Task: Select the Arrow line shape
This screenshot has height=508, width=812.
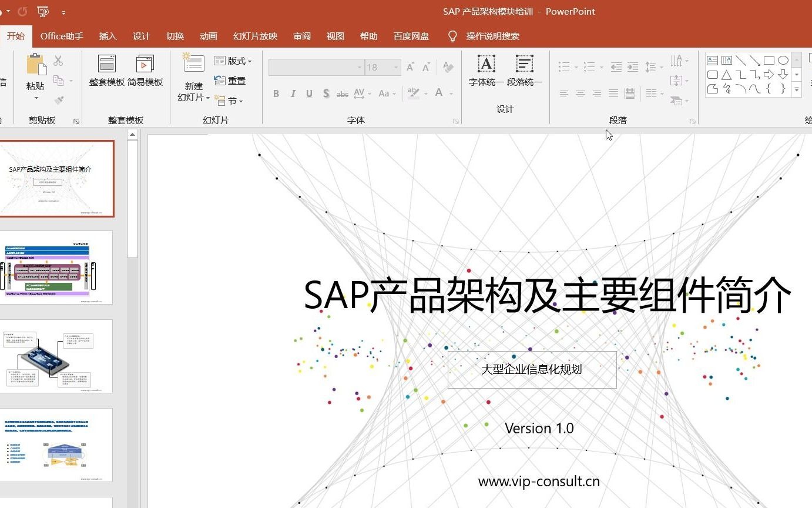Action: 755,60
